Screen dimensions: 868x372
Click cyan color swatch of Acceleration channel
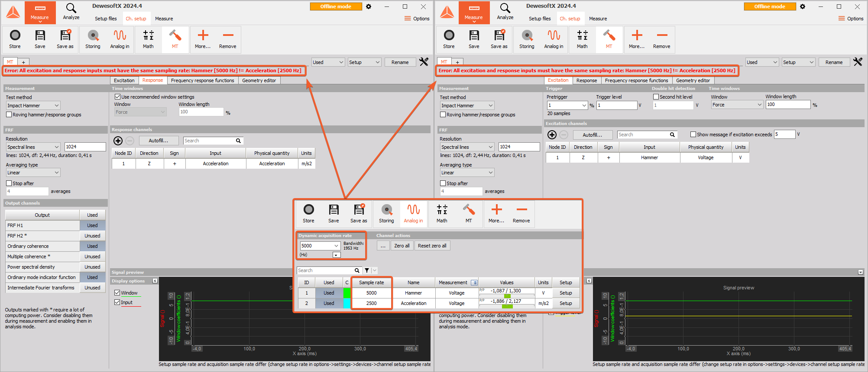pos(347,303)
